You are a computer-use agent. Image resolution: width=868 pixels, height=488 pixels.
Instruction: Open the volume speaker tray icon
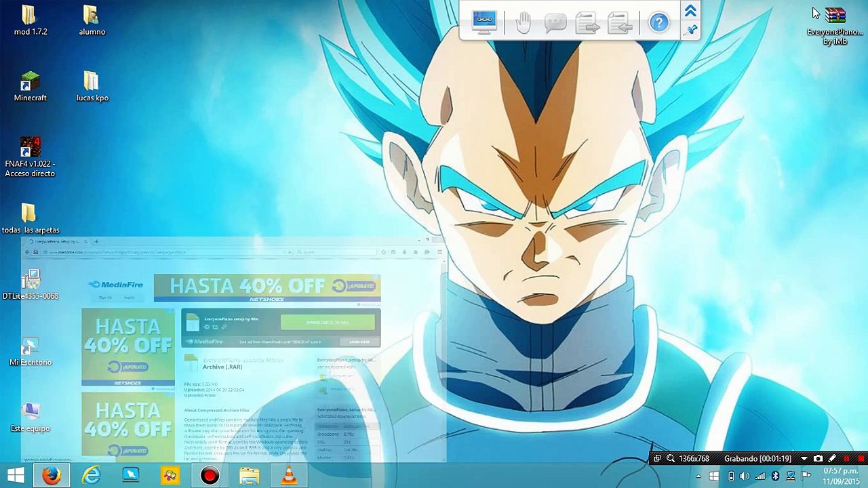[x=745, y=476]
